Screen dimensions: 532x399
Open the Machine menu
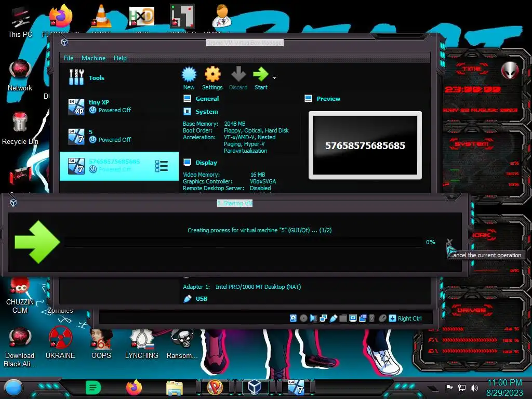(94, 58)
